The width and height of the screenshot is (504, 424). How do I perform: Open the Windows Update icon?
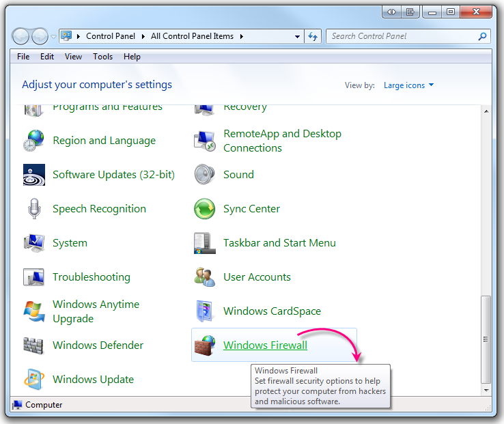[x=34, y=380]
